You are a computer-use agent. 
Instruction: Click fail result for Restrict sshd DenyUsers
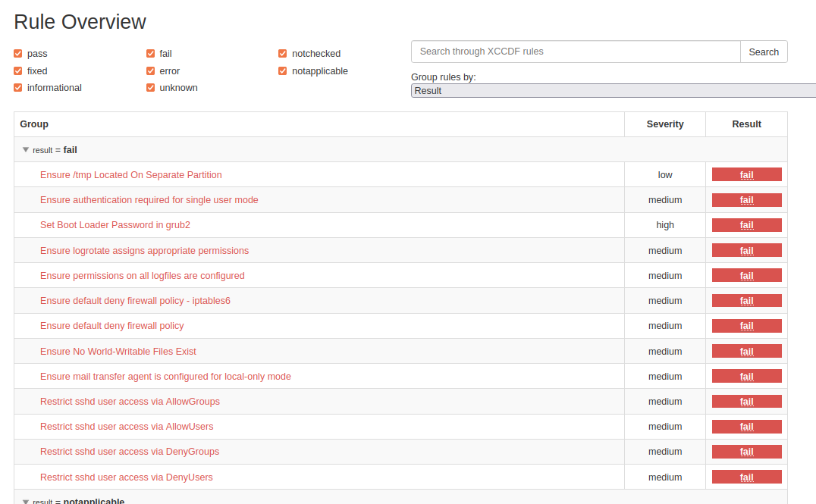point(746,477)
